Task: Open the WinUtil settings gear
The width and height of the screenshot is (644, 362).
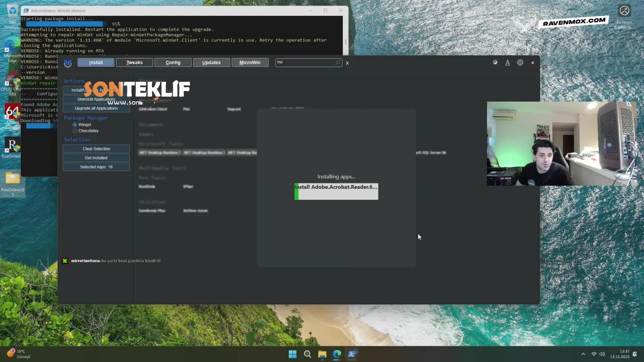Action: 520,63
